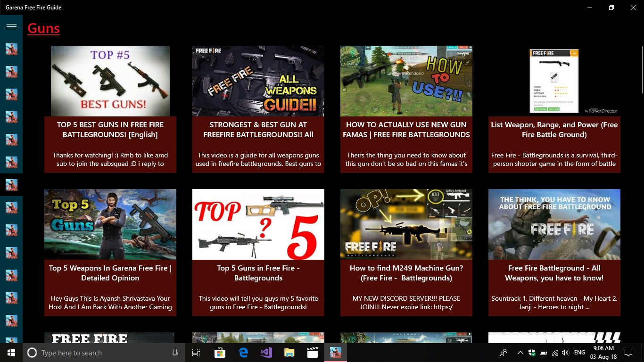The image size is (644, 362).
Task: Launch Microsoft Edge from the taskbar
Action: click(243, 353)
